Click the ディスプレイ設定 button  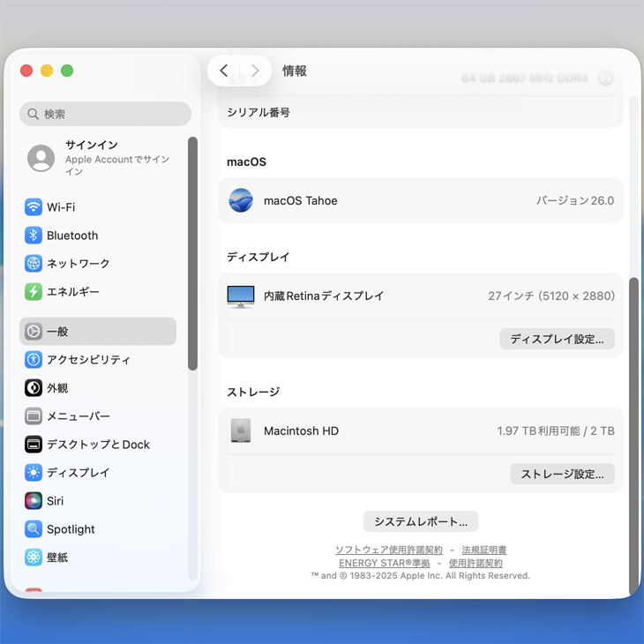click(557, 339)
